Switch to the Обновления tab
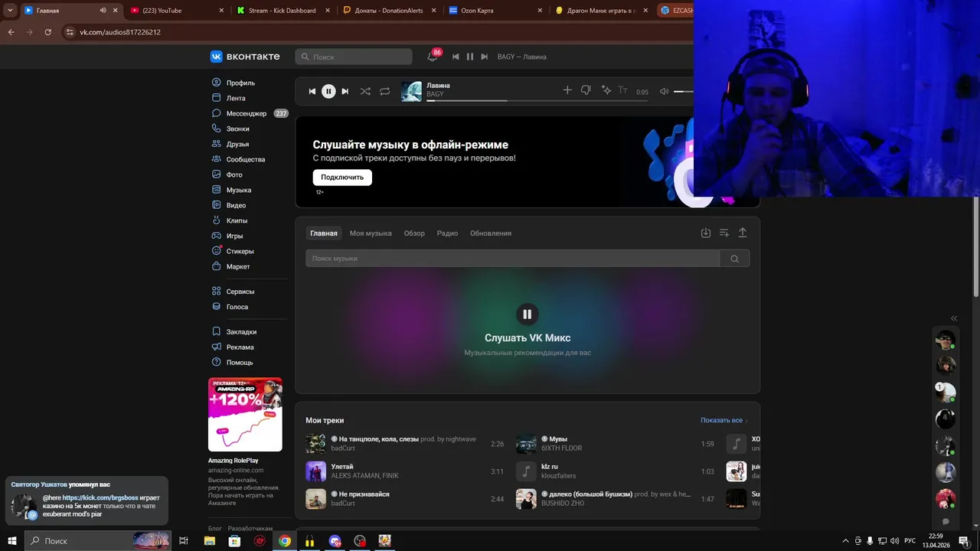Viewport: 980px width, 551px height. tap(491, 233)
